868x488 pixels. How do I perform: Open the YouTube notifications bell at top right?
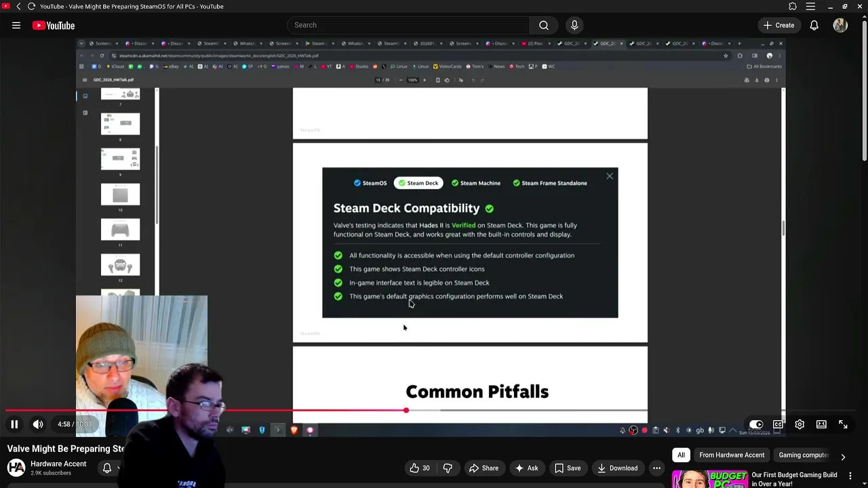814,25
